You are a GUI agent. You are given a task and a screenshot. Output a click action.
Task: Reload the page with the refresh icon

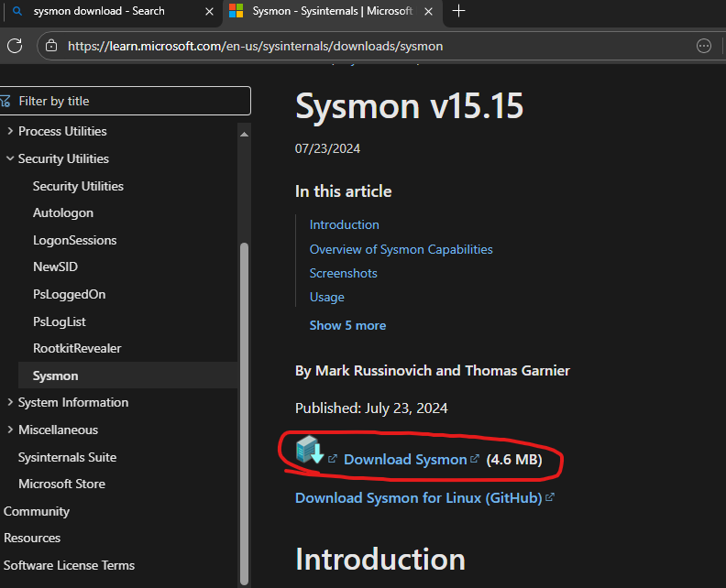(x=15, y=46)
